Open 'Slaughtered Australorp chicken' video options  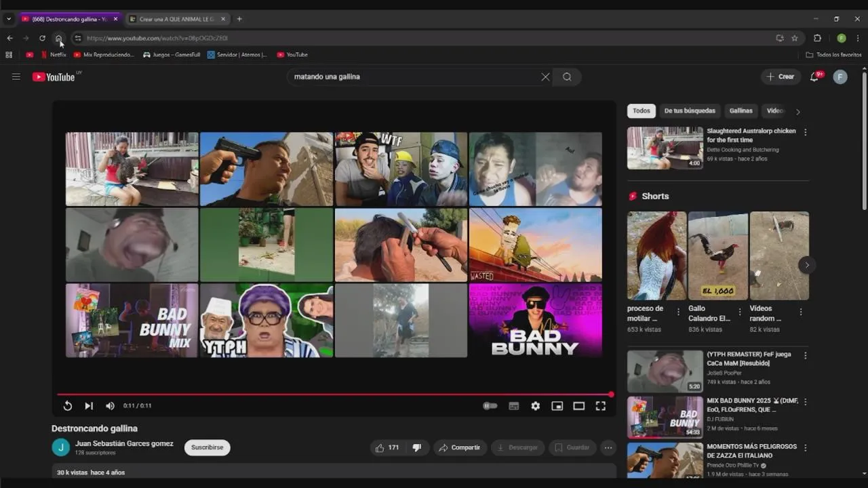(806, 132)
